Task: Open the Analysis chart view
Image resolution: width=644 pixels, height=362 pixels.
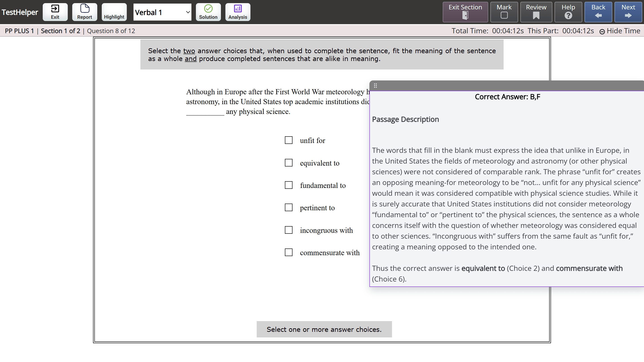Action: tap(237, 12)
